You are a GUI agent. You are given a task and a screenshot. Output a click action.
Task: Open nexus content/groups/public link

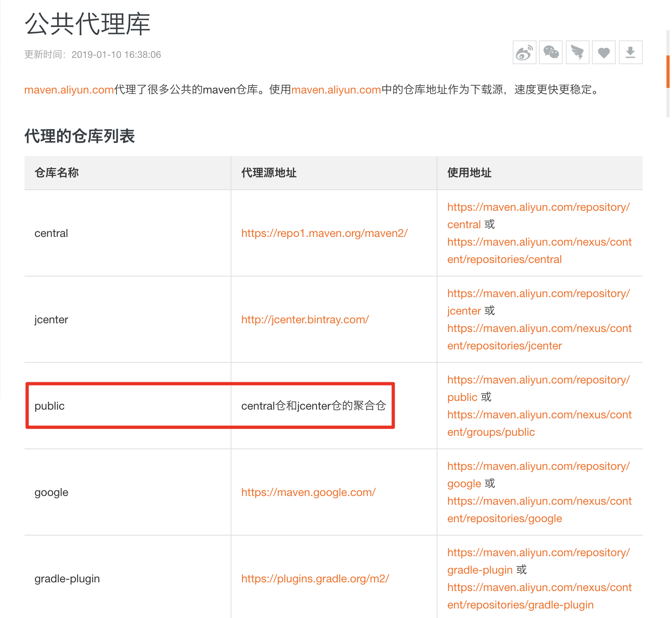pyautogui.click(x=539, y=423)
